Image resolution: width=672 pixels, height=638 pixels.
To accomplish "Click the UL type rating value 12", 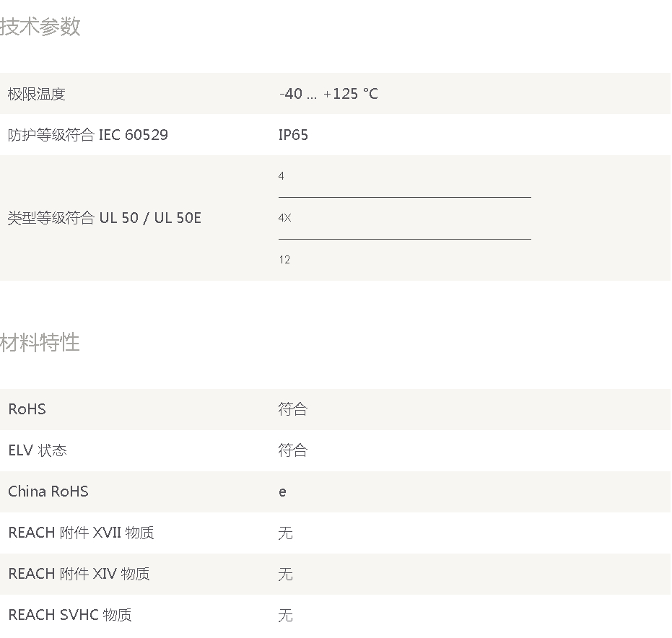I will click(284, 260).
